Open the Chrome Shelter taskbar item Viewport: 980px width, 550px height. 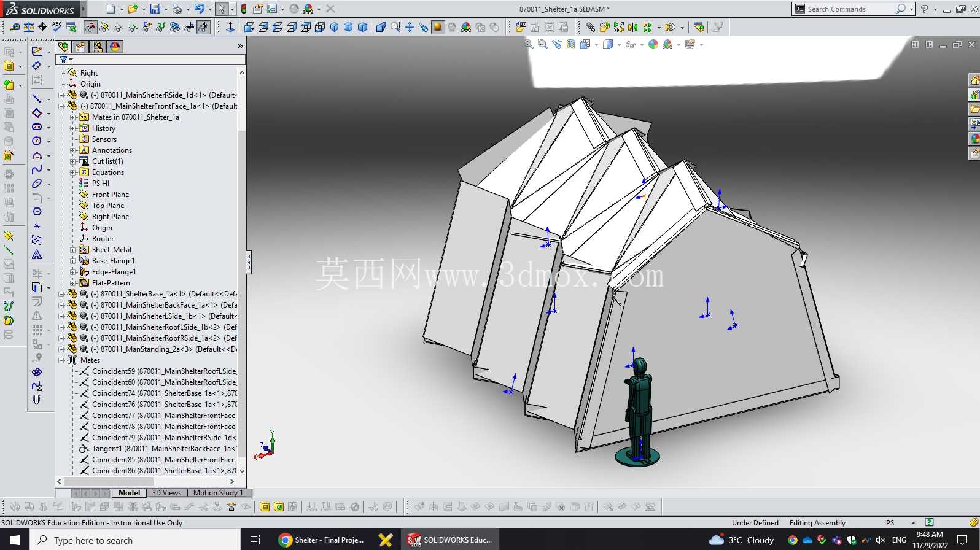(x=322, y=540)
